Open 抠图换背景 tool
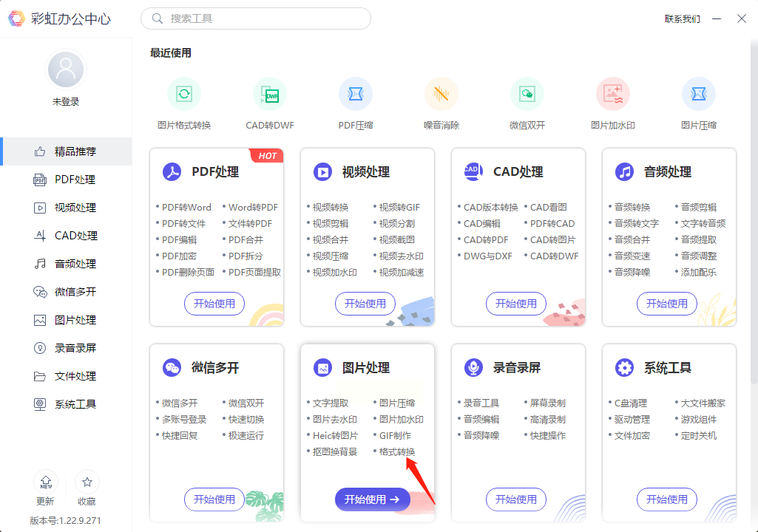 tap(334, 451)
